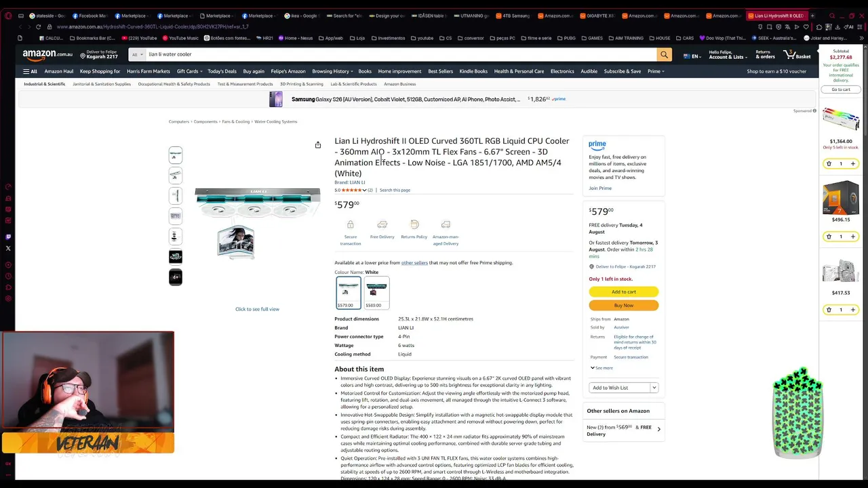Increase quantity of the $417.53 basket item
This screenshot has width=868, height=488.
click(853, 310)
